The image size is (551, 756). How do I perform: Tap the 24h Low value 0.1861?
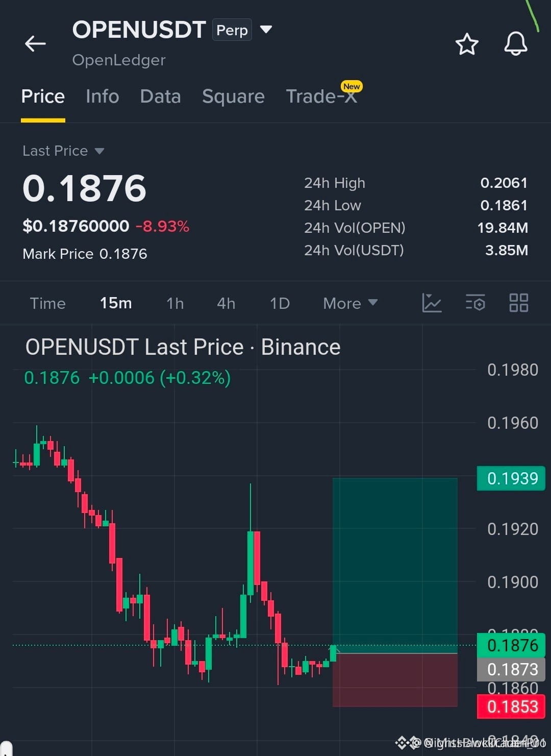coord(504,205)
